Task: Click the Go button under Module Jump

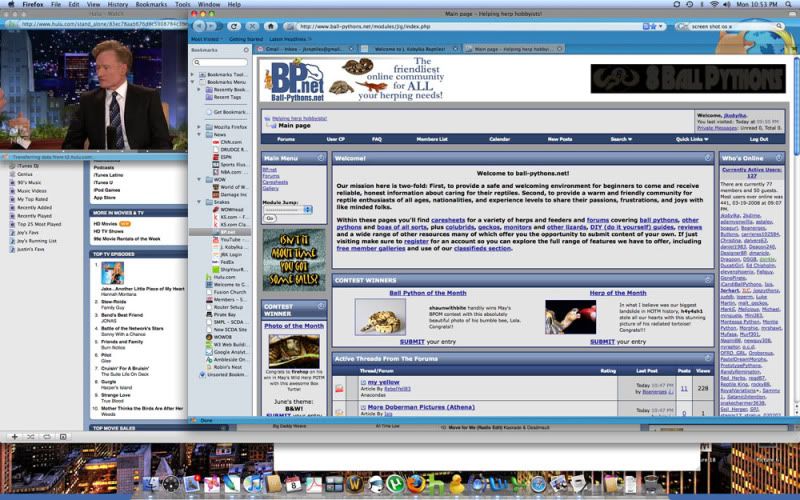Action: (x=269, y=218)
